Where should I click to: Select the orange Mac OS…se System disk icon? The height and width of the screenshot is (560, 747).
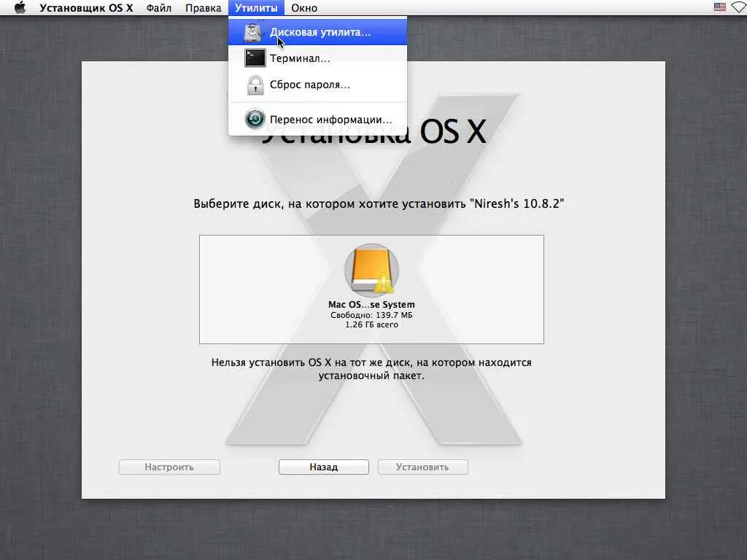(371, 270)
